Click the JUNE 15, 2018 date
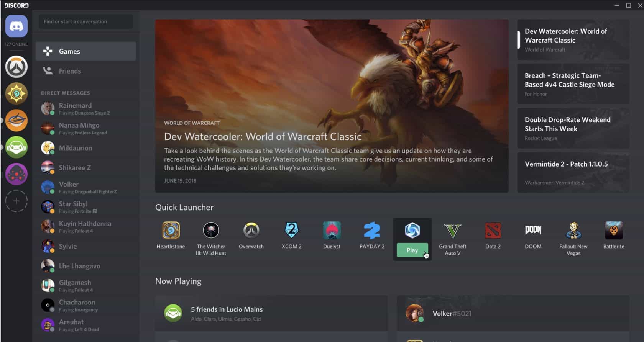644x342 pixels. 180,181
